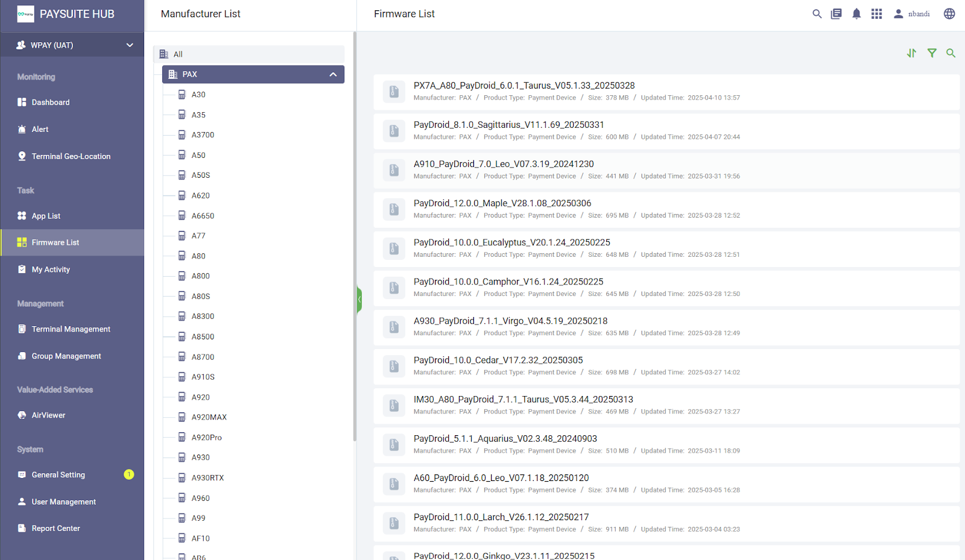Viewport: 965px width, 560px height.
Task: Click the search icon in top header
Action: tap(817, 14)
